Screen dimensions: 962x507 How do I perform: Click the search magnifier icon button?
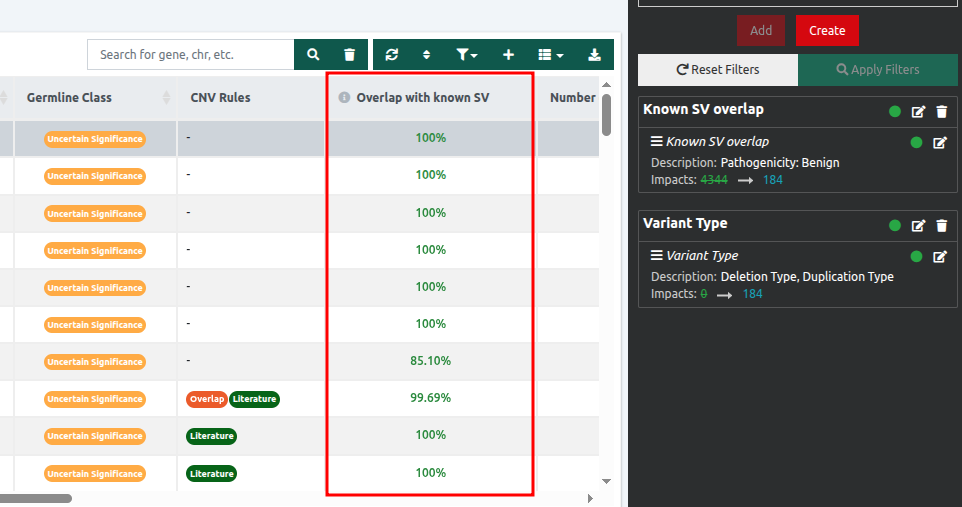pyautogui.click(x=313, y=55)
